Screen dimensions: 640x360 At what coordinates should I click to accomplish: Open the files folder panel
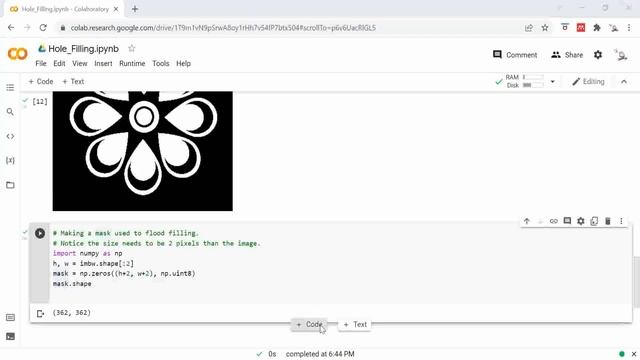[10, 185]
